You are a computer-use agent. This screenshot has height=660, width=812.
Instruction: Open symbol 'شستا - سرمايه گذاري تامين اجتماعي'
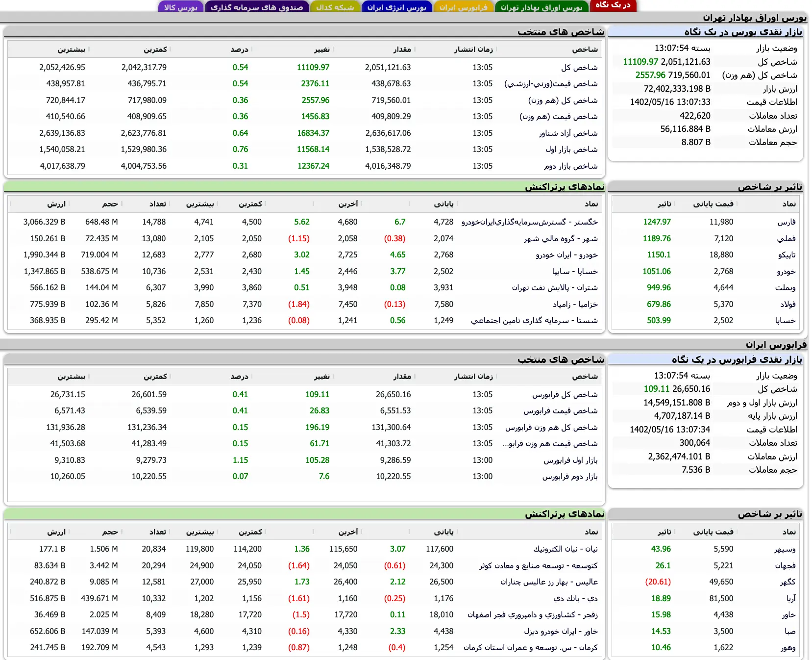(x=534, y=321)
